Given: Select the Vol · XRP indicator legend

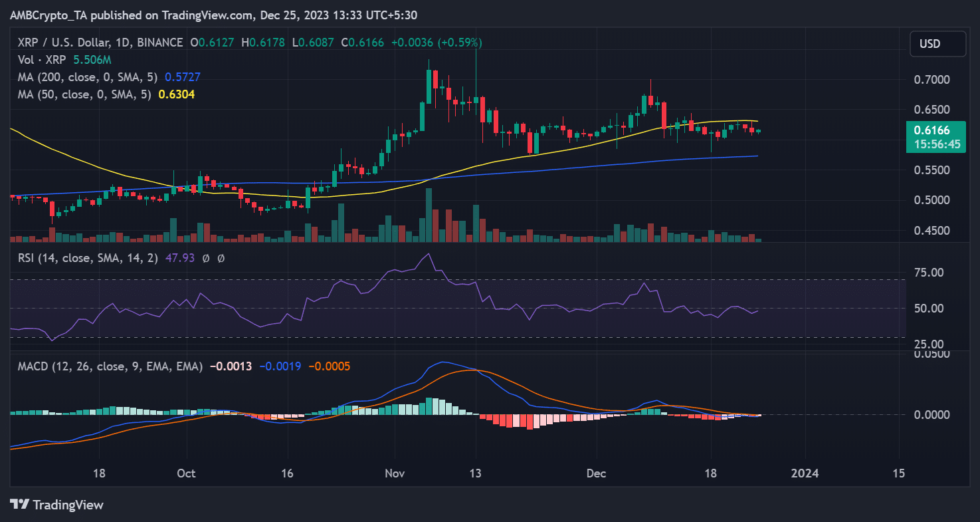Looking at the screenshot, I should [41, 60].
